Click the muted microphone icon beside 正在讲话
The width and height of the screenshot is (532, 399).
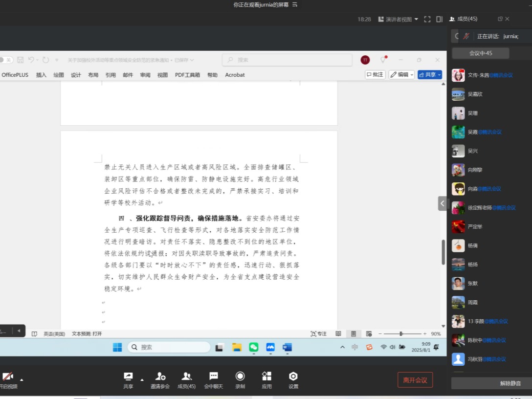tap(466, 36)
